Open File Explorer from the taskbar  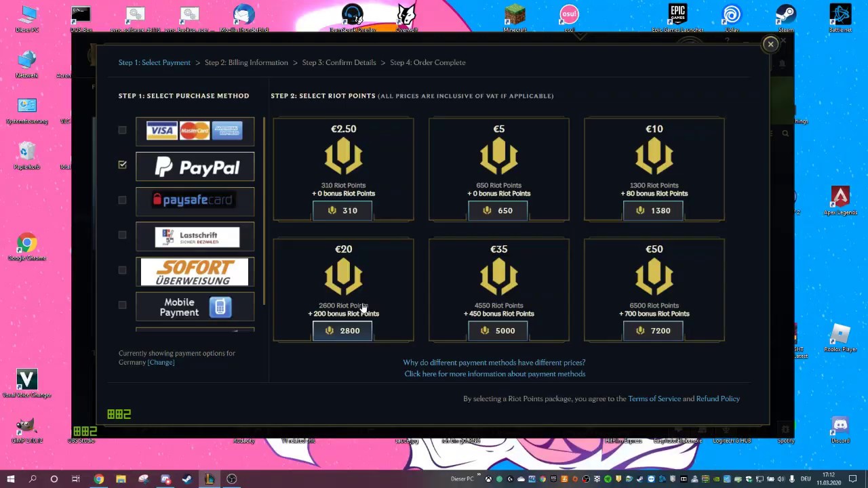click(121, 479)
